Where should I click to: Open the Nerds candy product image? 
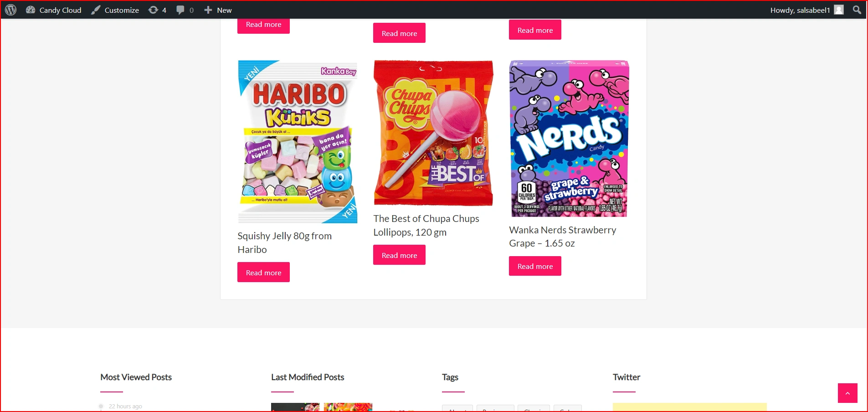pyautogui.click(x=569, y=139)
